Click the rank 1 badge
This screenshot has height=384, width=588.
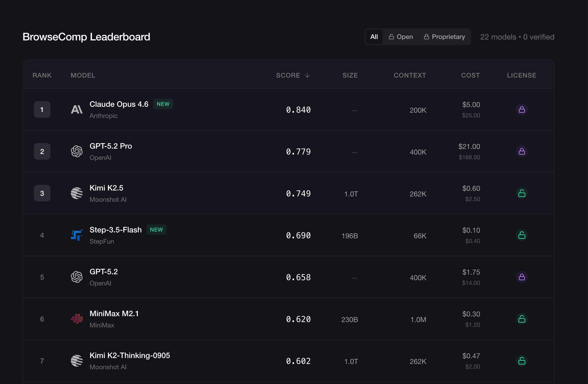pyautogui.click(x=42, y=110)
